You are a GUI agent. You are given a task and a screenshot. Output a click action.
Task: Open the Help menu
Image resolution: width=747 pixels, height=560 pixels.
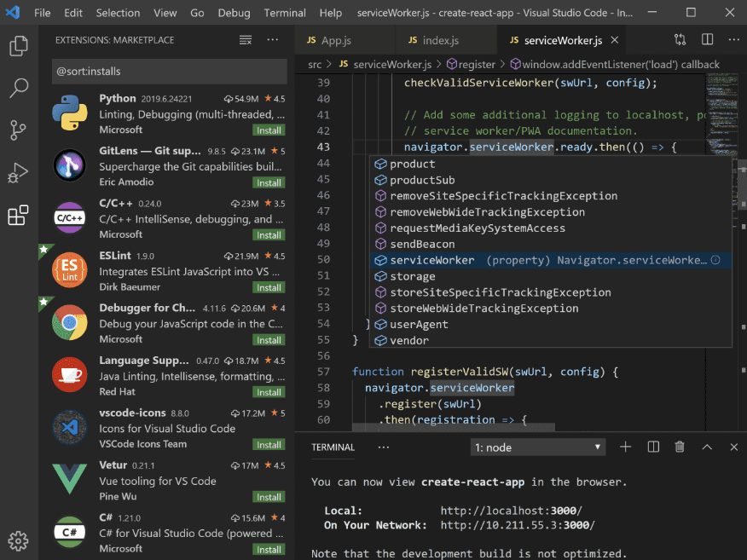(x=331, y=13)
